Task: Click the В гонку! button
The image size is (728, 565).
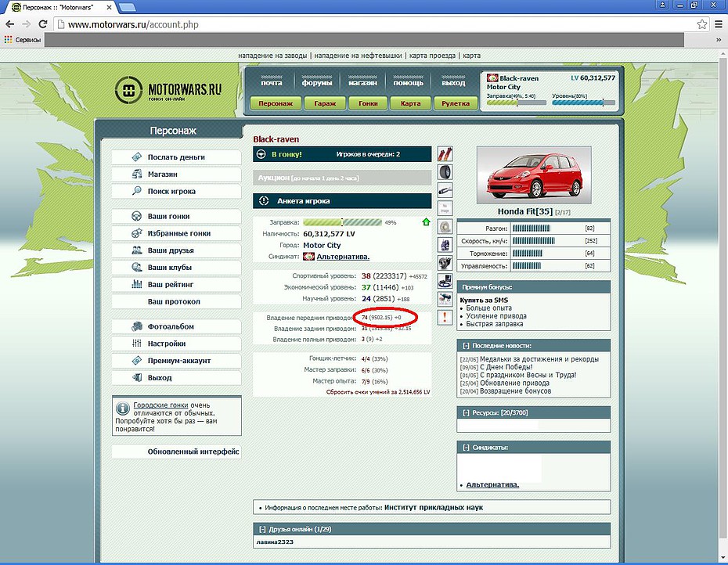Action: tap(342, 154)
